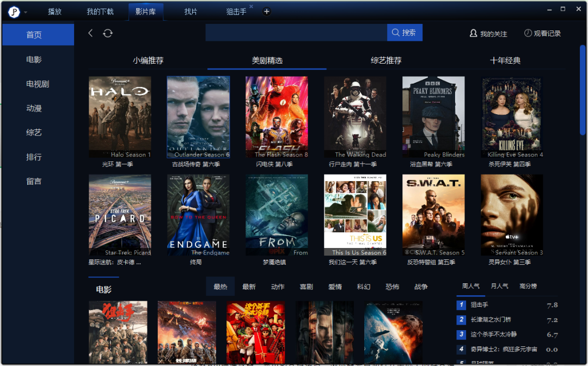
Task: Open The Walking Dead poster
Action: point(355,117)
